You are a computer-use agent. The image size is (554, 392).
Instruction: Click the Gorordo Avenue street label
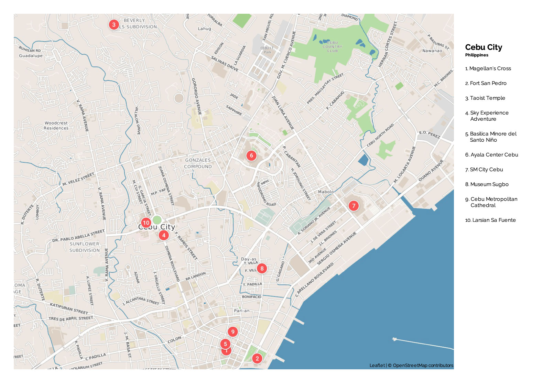196,96
